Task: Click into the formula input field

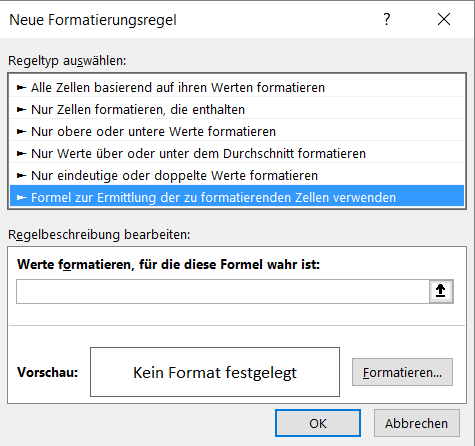Action: point(223,291)
